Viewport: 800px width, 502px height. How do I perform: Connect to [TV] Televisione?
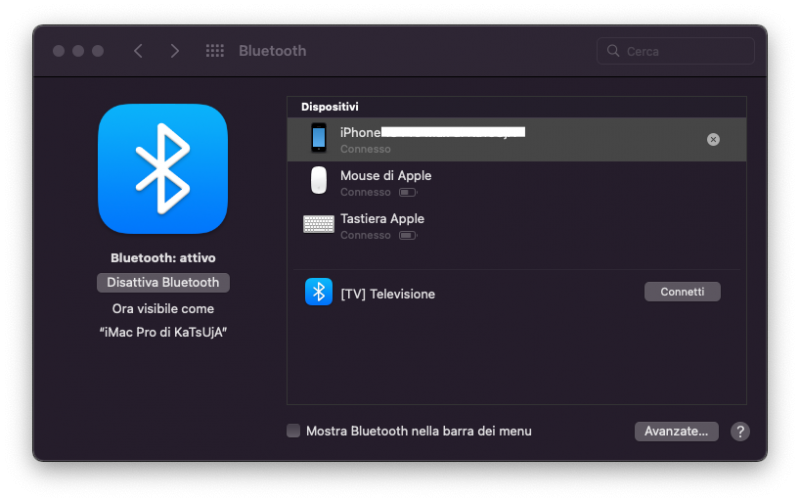[682, 292]
